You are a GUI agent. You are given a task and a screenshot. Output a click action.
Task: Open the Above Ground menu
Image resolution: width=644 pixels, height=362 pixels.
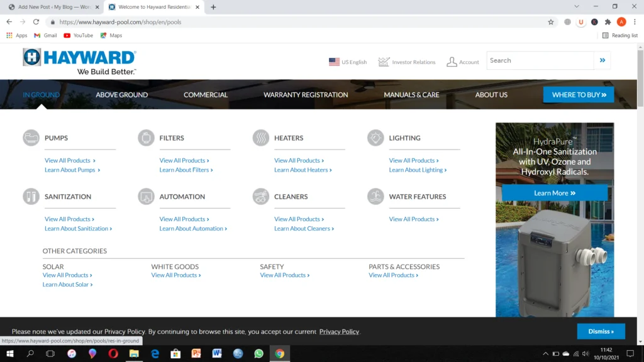121,95
